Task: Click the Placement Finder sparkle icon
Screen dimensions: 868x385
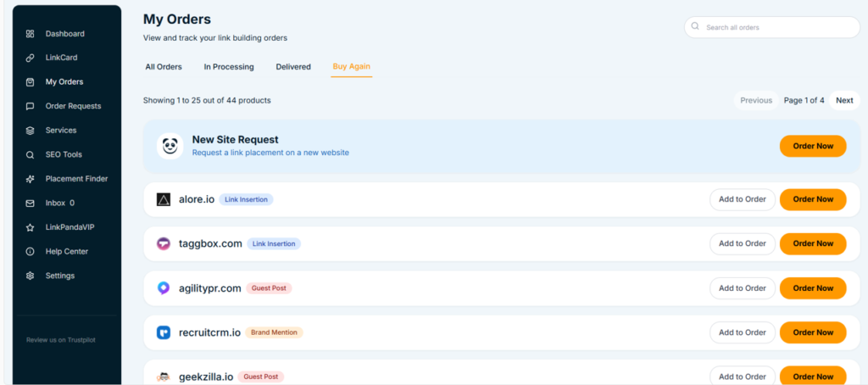Action: click(30, 179)
